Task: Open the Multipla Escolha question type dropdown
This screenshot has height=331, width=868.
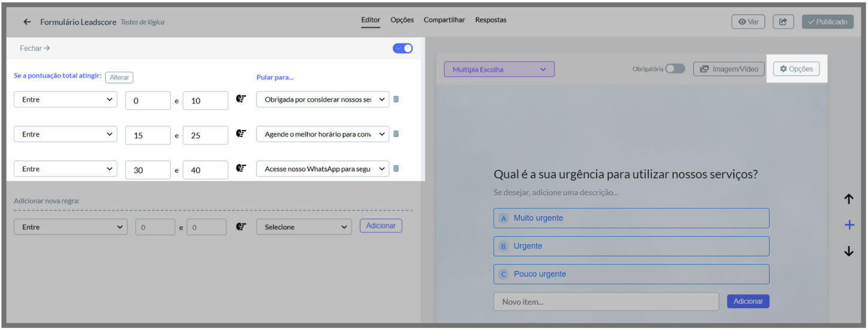Action: click(x=499, y=69)
